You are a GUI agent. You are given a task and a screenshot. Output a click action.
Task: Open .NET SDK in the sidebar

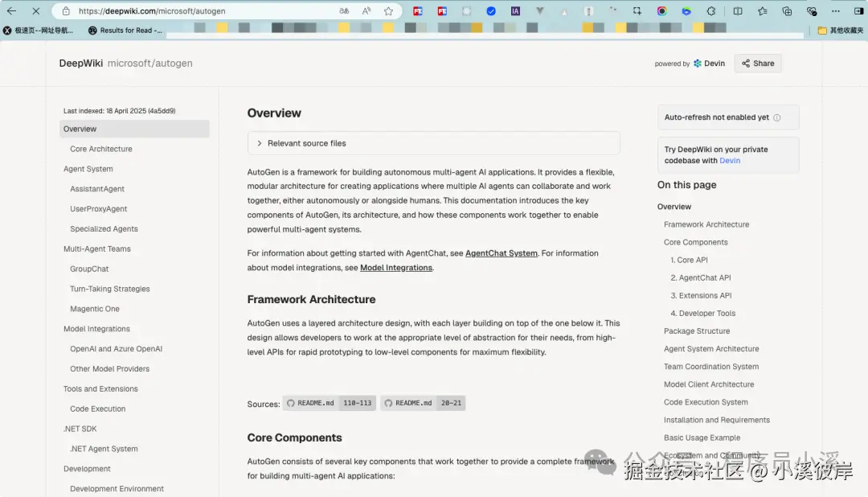(x=80, y=429)
